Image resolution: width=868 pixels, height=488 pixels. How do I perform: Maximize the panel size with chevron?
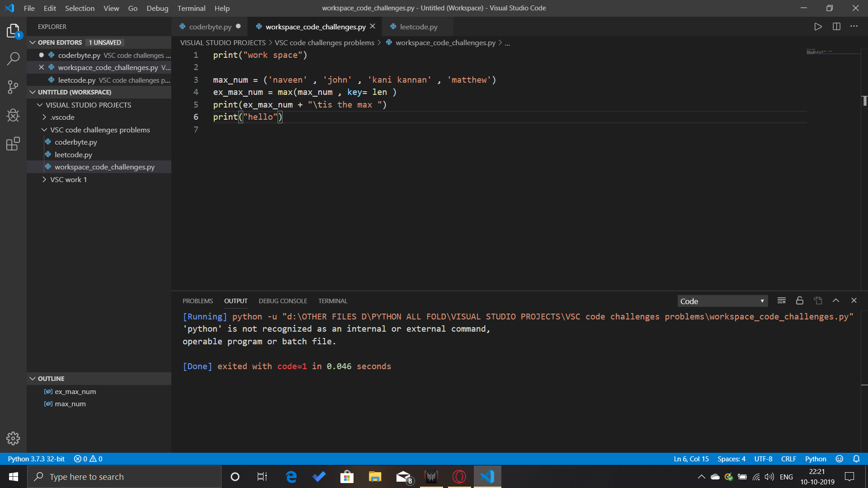click(x=835, y=301)
